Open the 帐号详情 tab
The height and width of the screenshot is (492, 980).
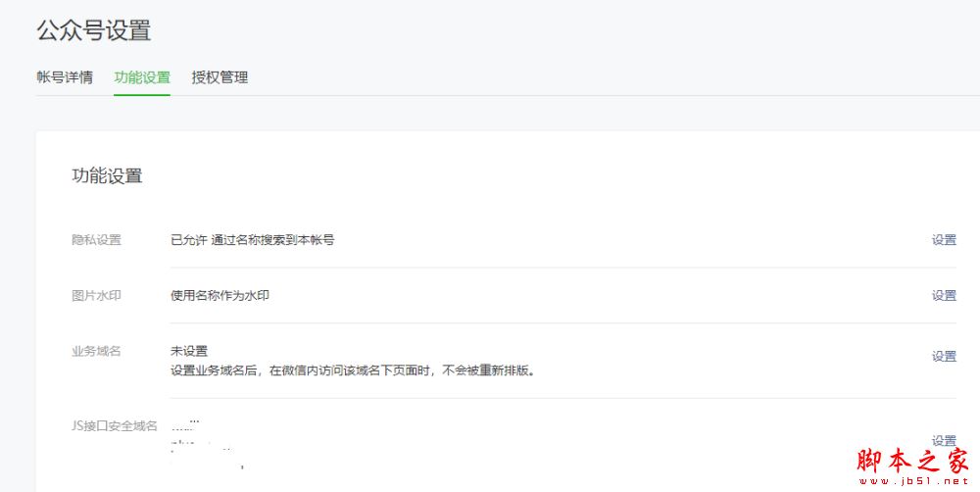(65, 77)
